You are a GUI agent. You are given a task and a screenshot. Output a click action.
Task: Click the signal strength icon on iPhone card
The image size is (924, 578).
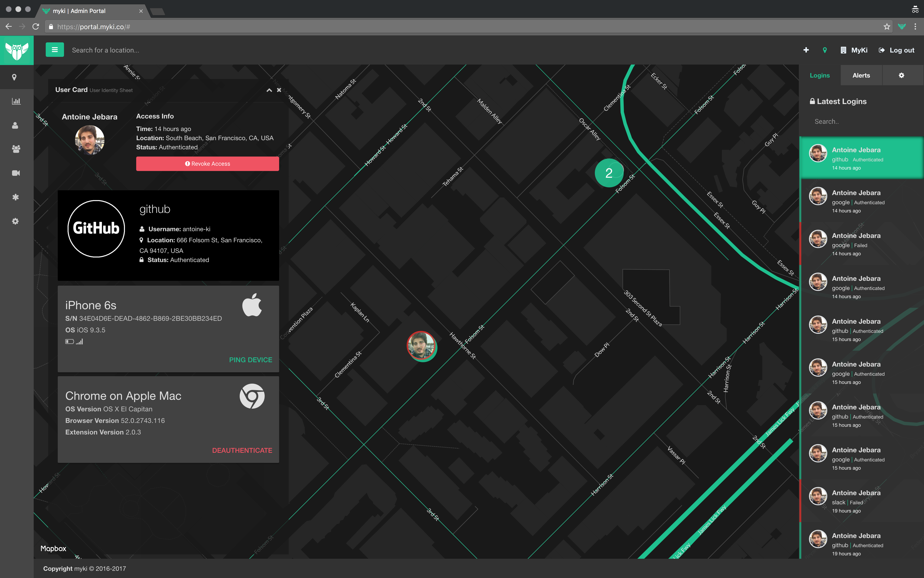[79, 342]
